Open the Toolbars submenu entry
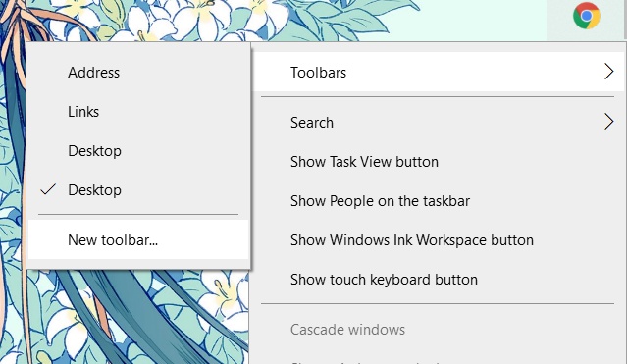 pos(439,72)
